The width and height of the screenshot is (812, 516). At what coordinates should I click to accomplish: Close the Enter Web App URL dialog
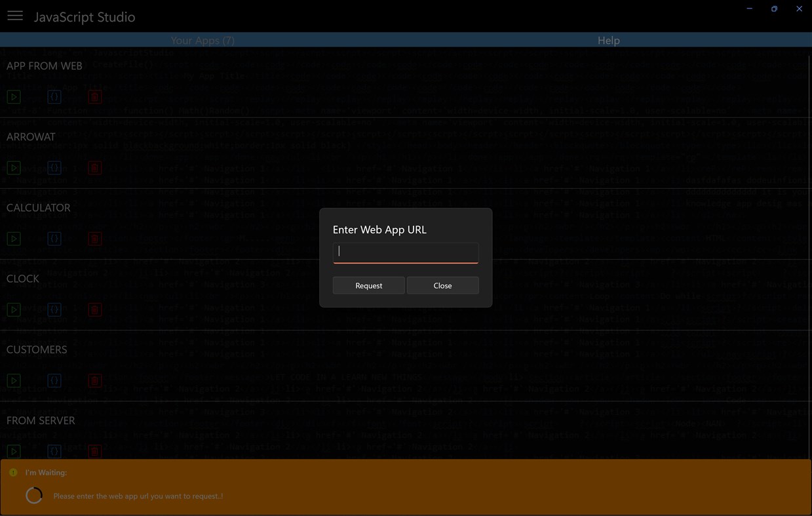(x=442, y=285)
